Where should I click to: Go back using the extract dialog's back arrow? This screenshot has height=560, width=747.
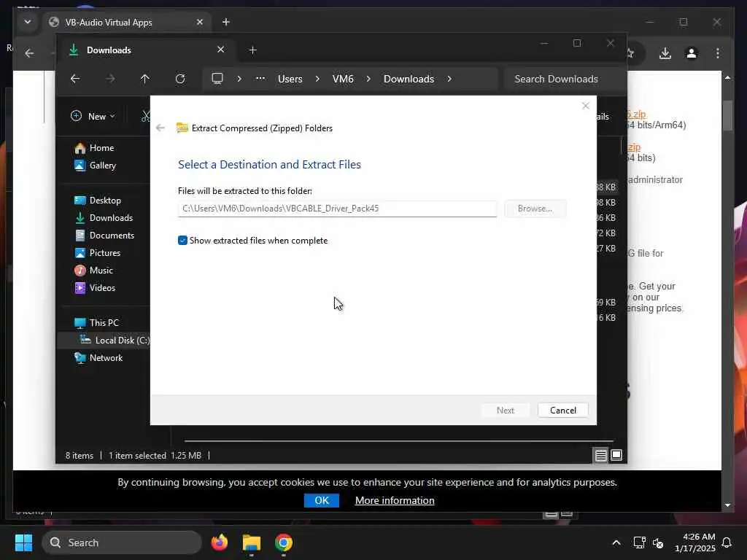click(x=160, y=128)
